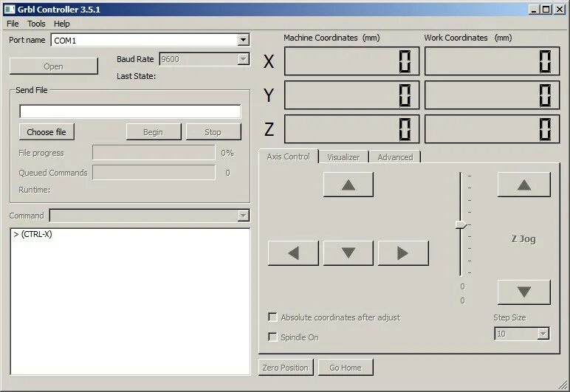Open the Tools menu

click(x=36, y=24)
